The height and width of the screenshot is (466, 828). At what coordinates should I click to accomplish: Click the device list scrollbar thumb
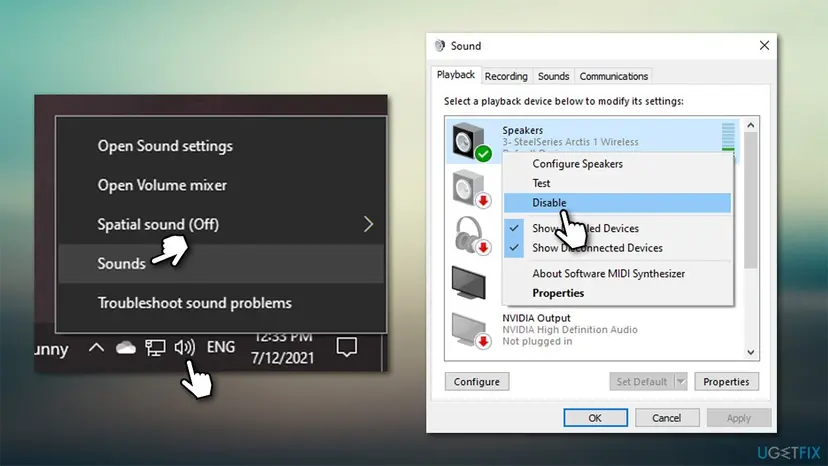tap(751, 201)
